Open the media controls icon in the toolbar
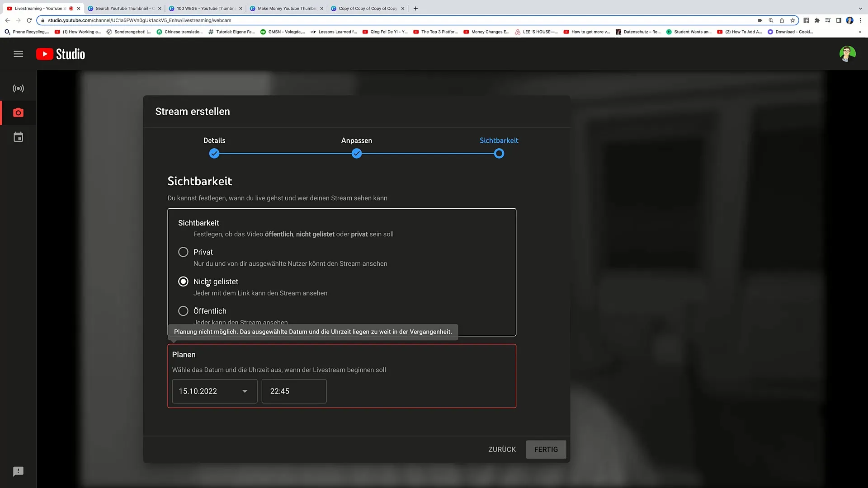This screenshot has height=488, width=868. coord(828,20)
